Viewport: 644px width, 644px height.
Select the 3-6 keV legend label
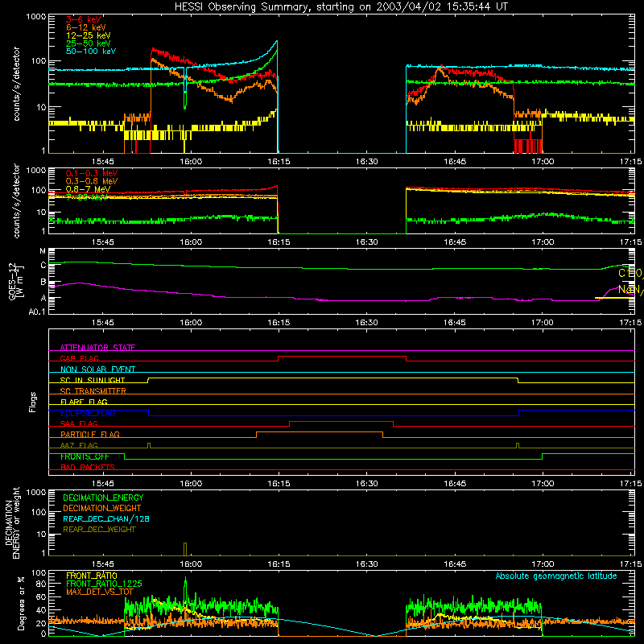(84, 19)
